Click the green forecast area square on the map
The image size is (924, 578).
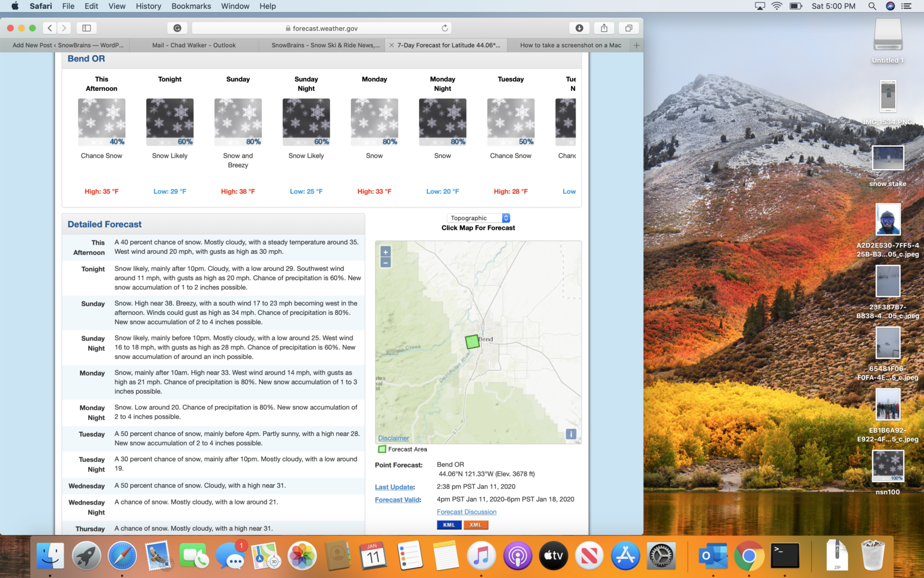tap(472, 342)
